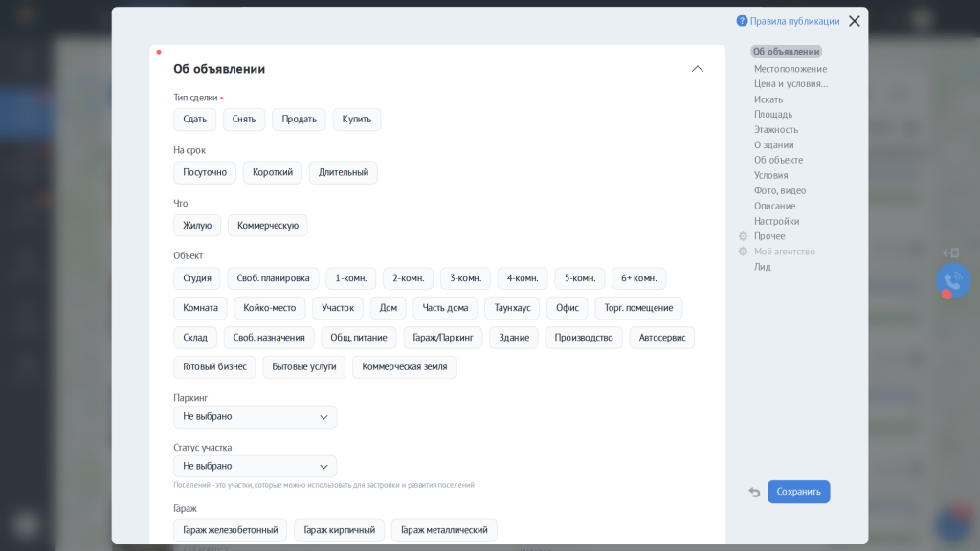Select Жилую property category

click(x=197, y=225)
